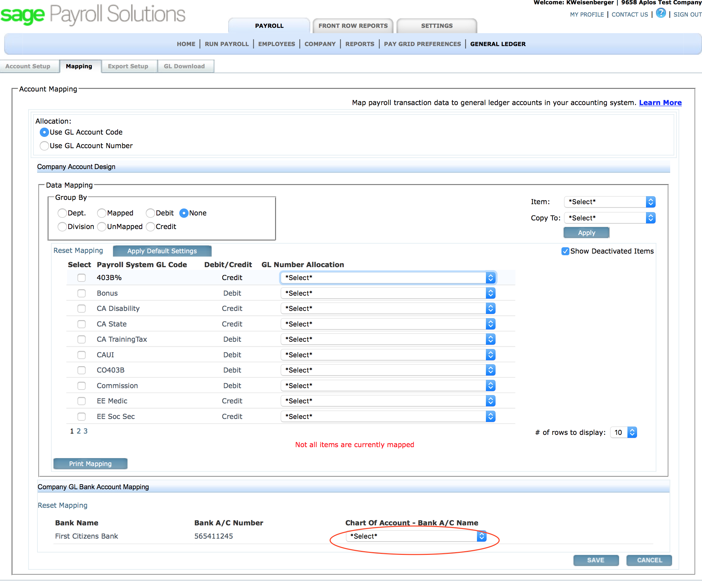The height and width of the screenshot is (588, 702).
Task: Click Apply Default Settings button
Action: click(162, 251)
